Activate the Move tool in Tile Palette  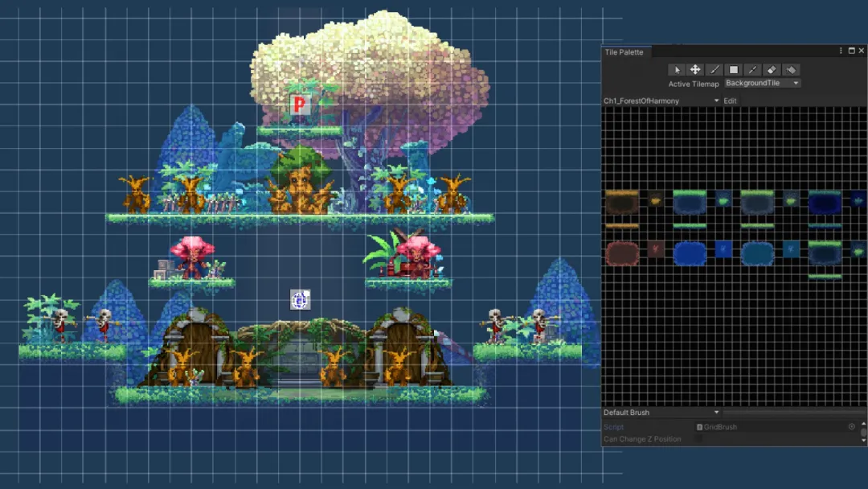tap(694, 69)
